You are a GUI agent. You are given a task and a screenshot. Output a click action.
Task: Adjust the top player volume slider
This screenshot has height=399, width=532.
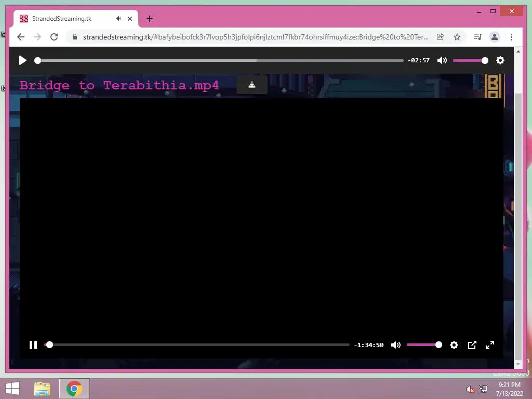click(x=470, y=60)
